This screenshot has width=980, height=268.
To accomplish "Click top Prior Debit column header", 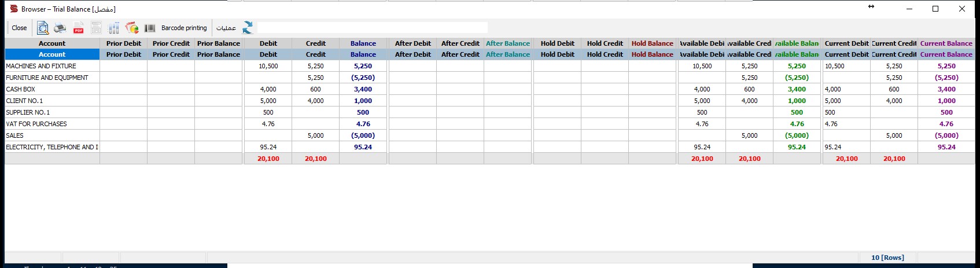I will (124, 43).
